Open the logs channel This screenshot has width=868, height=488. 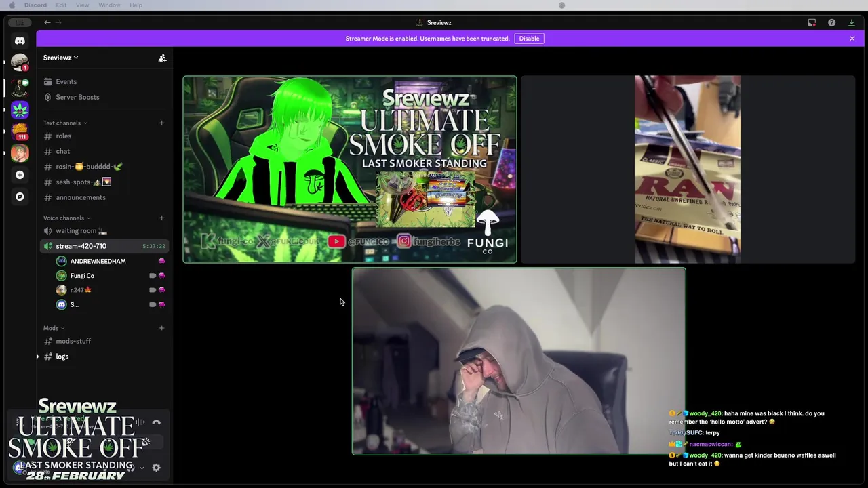103,357
